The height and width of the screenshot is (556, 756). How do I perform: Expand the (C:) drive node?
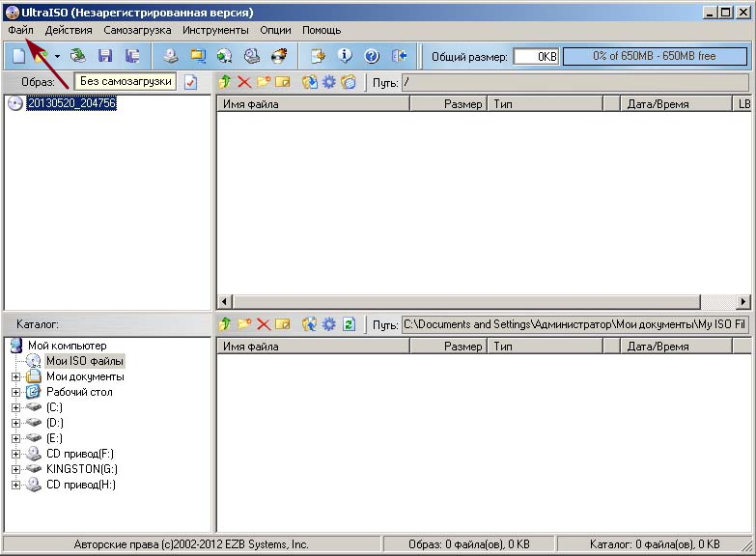[x=15, y=407]
